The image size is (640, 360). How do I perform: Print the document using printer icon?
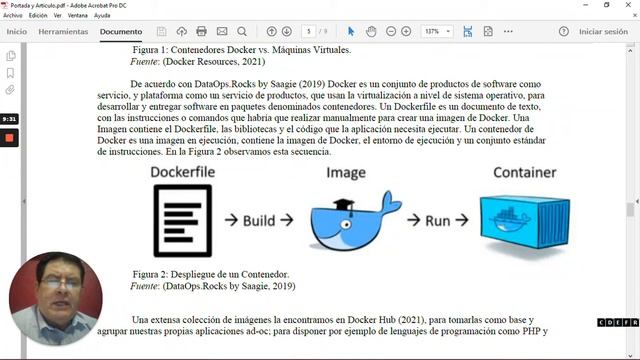(x=201, y=31)
